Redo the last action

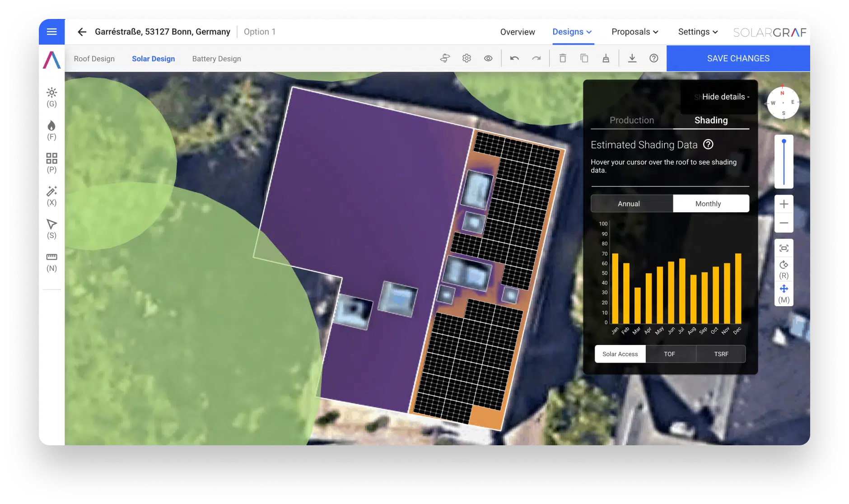(536, 58)
